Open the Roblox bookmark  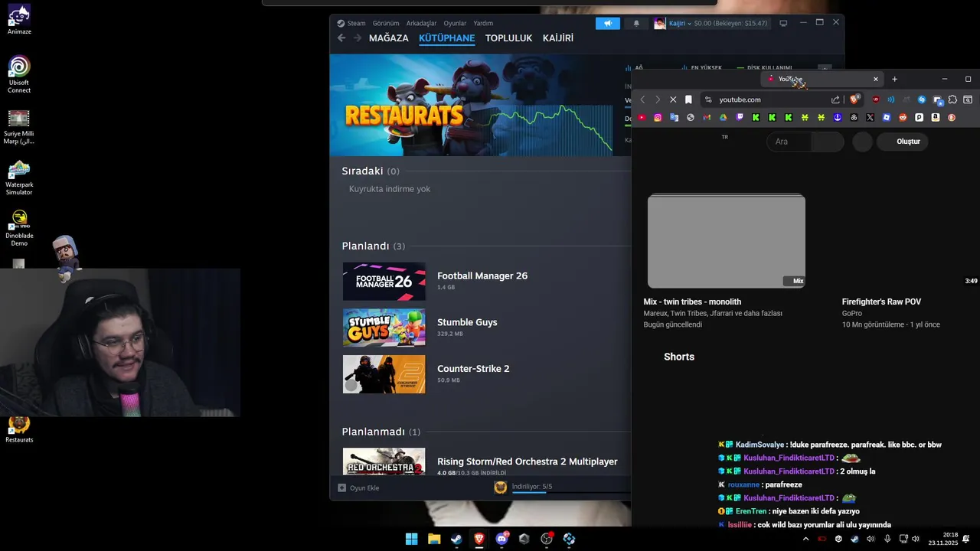(887, 118)
